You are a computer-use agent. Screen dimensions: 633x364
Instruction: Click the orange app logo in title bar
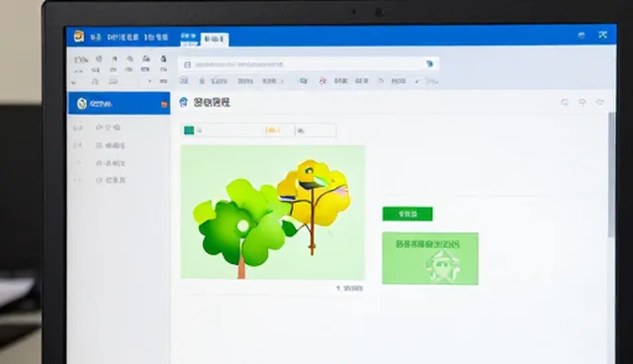point(79,37)
